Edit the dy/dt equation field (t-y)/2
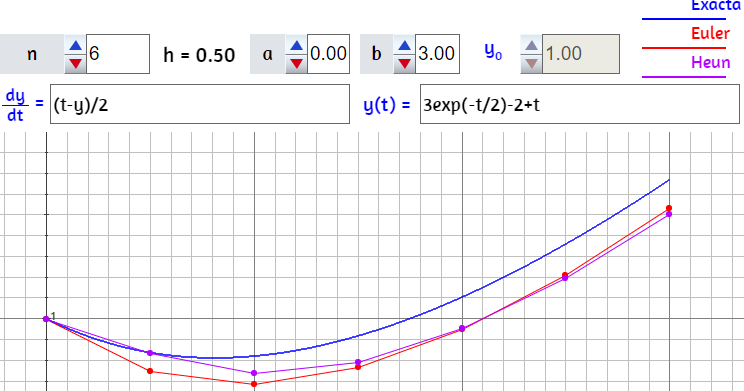744x391 pixels. [x=200, y=104]
